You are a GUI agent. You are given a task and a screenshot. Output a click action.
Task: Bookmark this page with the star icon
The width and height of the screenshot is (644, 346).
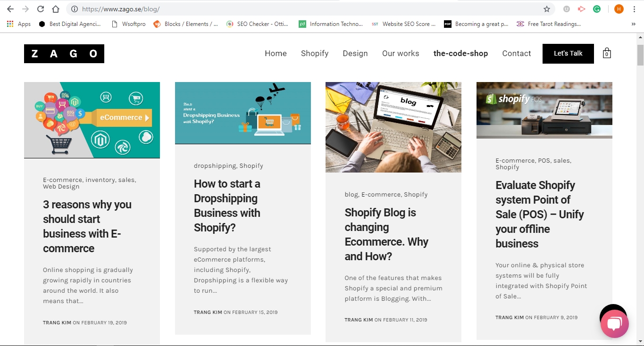[547, 9]
